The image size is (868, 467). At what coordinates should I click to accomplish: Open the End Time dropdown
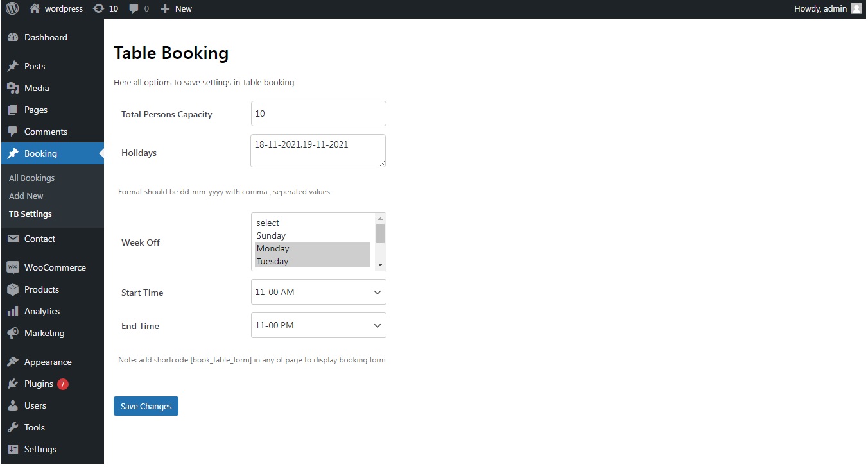[318, 325]
